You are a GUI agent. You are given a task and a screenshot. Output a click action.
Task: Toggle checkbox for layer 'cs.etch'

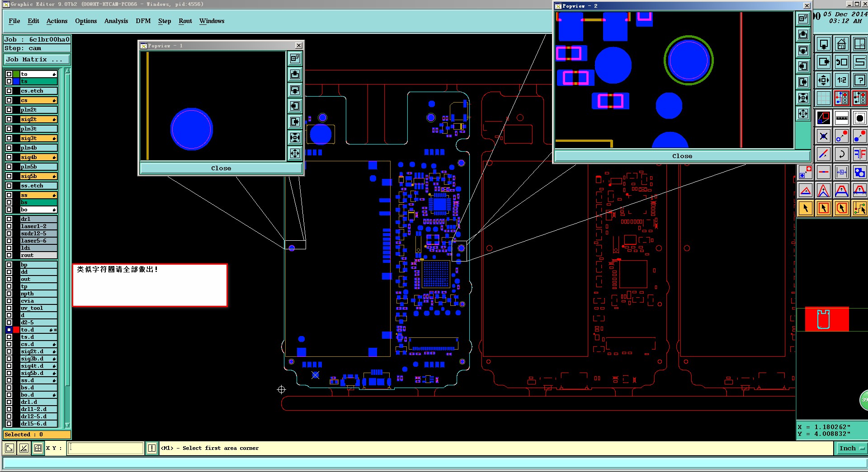[x=9, y=91]
